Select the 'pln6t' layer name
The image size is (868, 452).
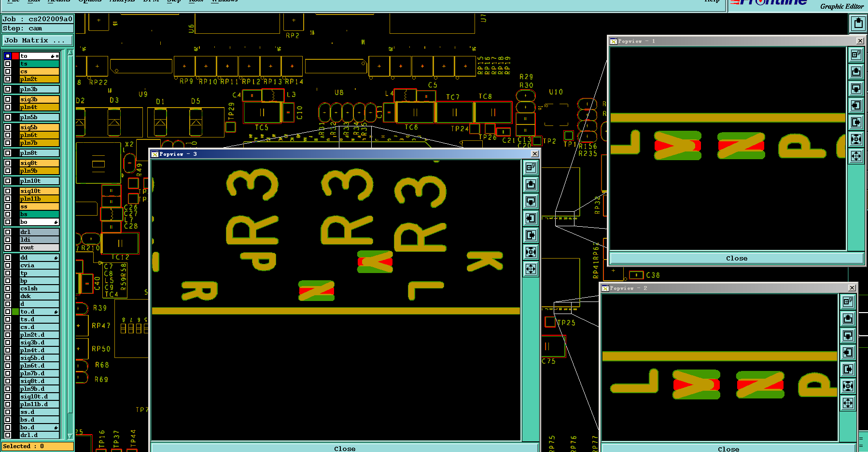(x=39, y=135)
